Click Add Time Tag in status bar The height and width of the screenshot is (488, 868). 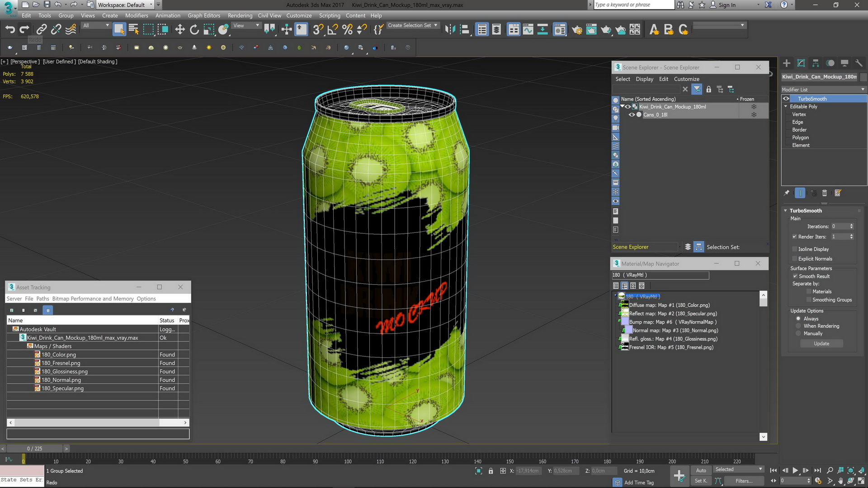coord(639,483)
